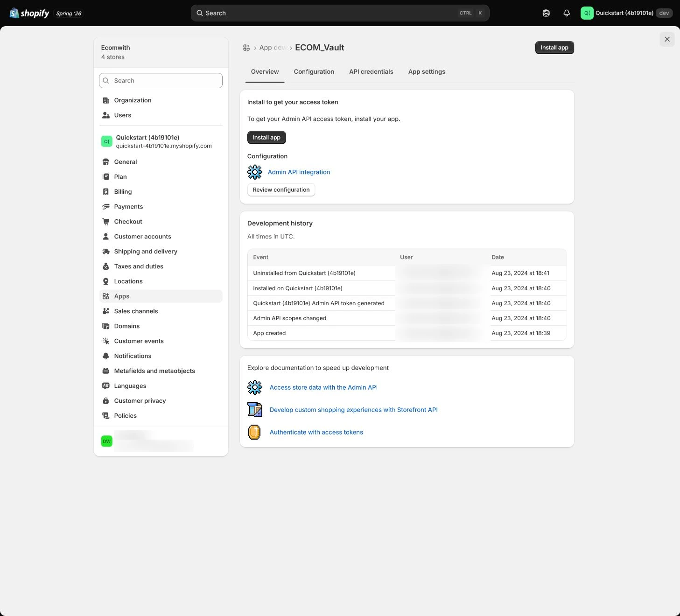Click the Users people icon

point(106,115)
